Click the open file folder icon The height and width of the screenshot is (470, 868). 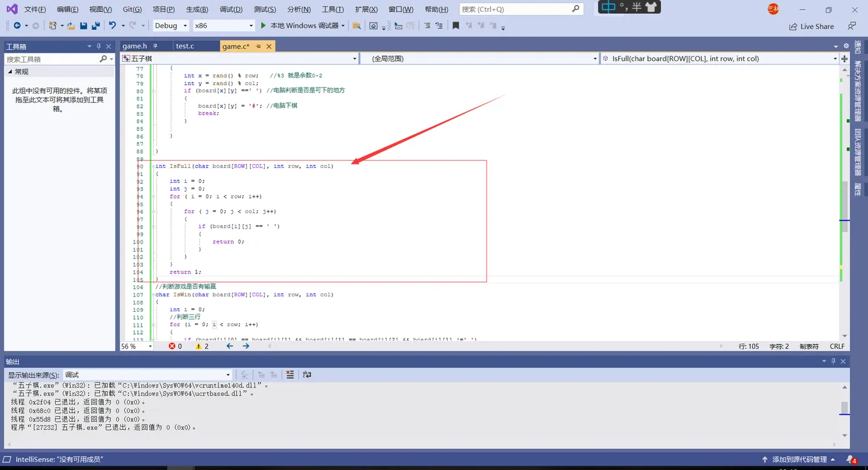coord(71,25)
